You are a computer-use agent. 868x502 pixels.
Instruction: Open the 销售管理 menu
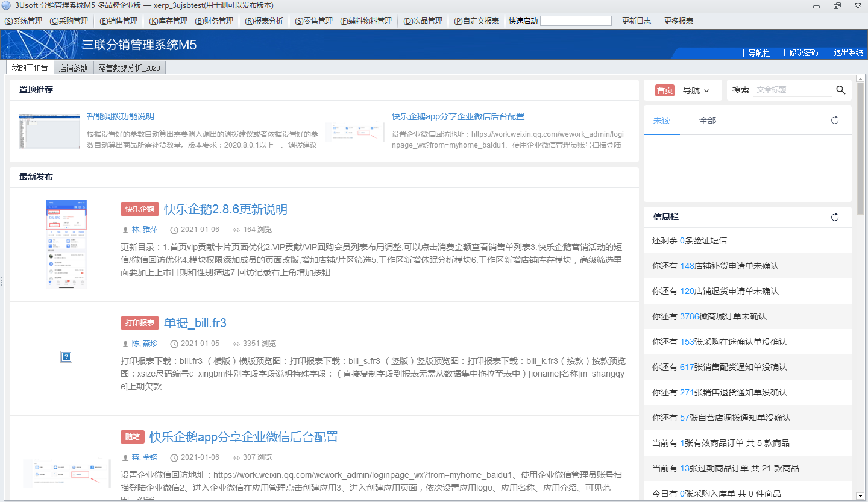point(119,20)
